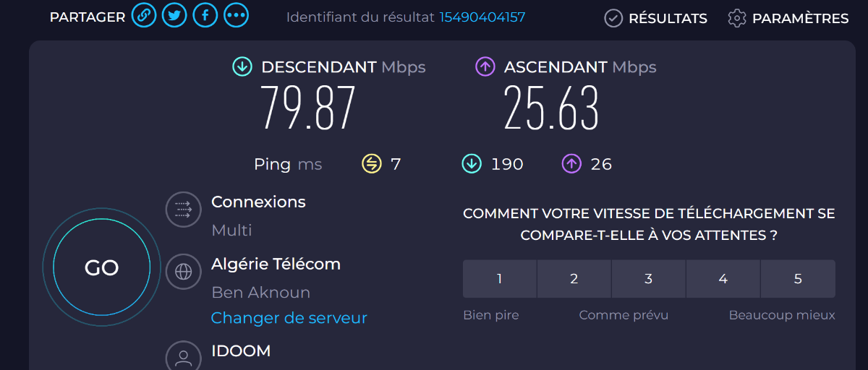
Task: Share the result on Twitter
Action: [x=174, y=17]
